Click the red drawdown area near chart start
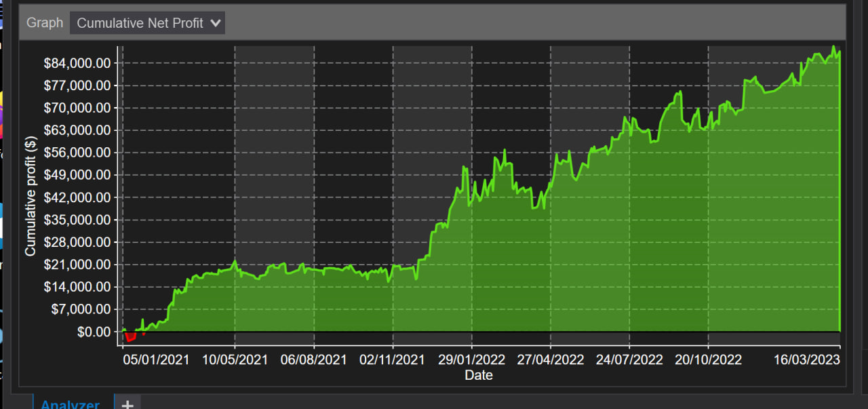Screen dimensions: 868x409 click(130, 336)
